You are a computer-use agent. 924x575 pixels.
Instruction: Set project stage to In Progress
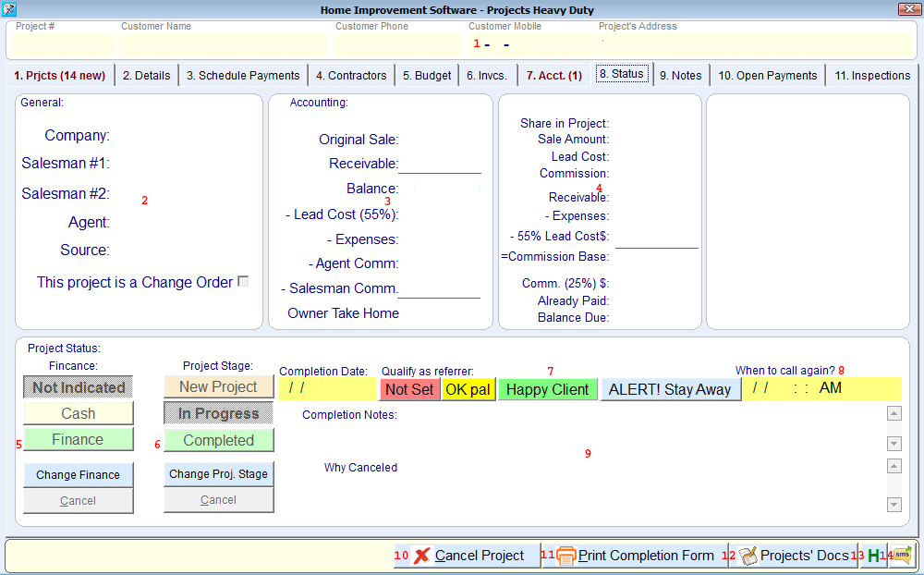219,413
